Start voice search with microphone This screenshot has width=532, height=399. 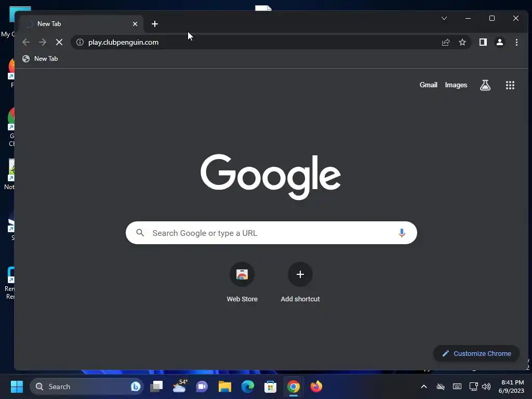[x=402, y=233]
